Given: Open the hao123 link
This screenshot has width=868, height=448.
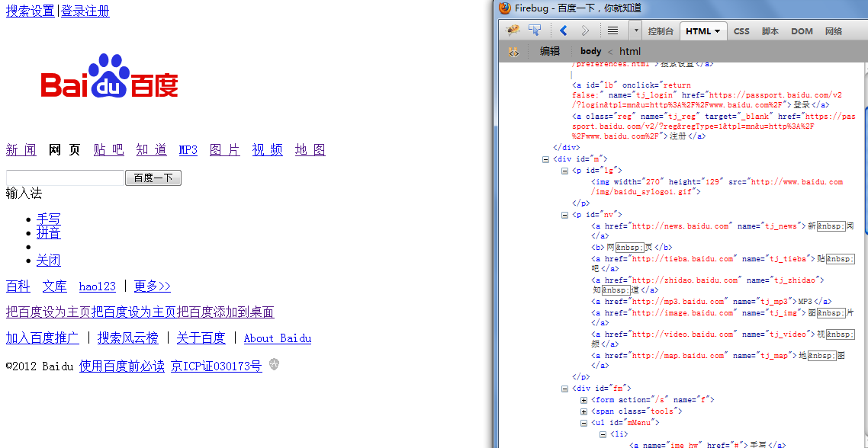Looking at the screenshot, I should click(97, 286).
